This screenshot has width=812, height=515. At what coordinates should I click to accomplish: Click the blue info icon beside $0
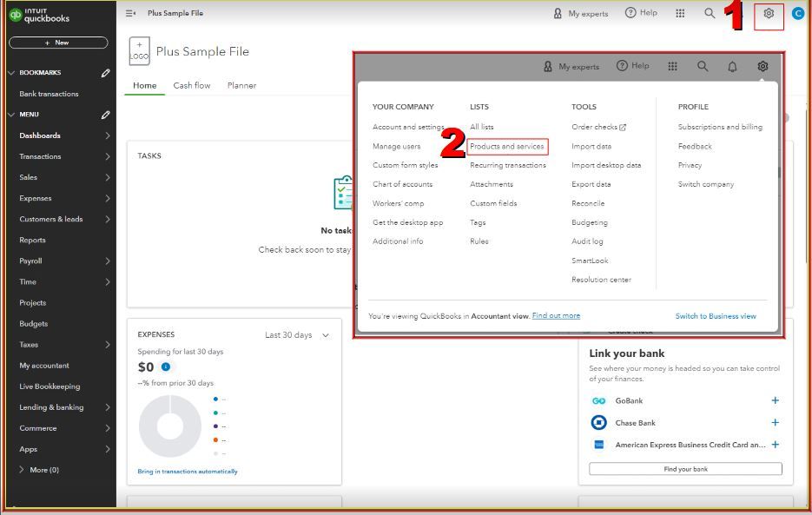point(166,366)
